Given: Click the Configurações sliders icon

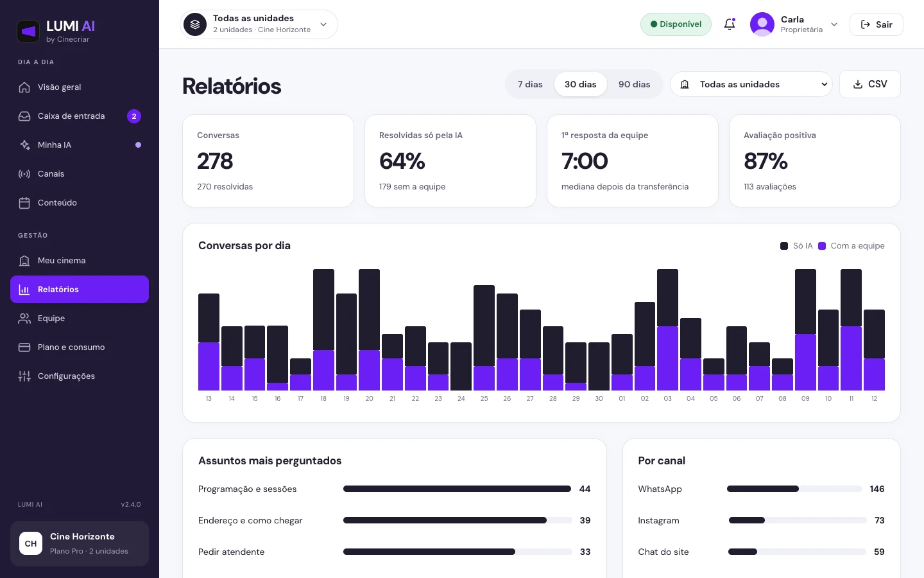Looking at the screenshot, I should coord(24,376).
